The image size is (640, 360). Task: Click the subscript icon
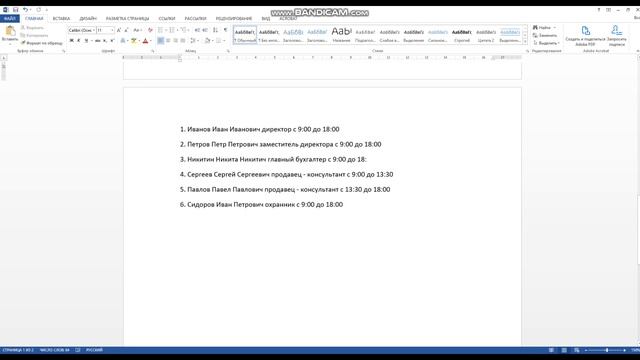[x=105, y=41]
